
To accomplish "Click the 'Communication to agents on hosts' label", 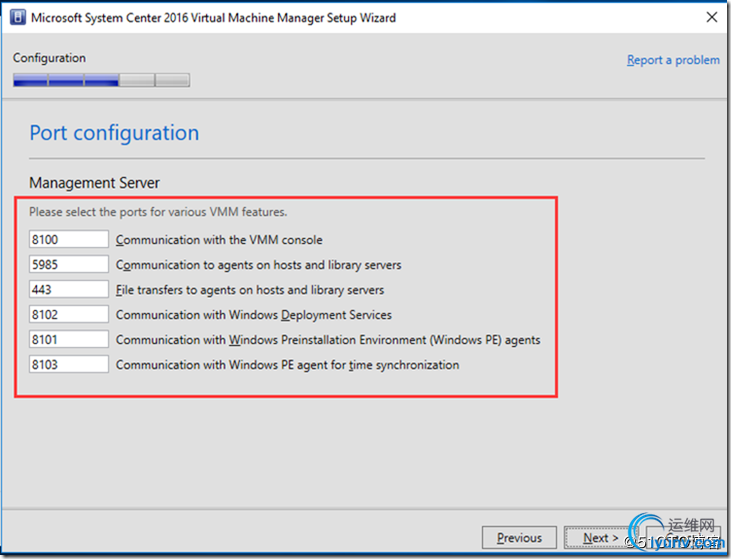I will [x=258, y=265].
